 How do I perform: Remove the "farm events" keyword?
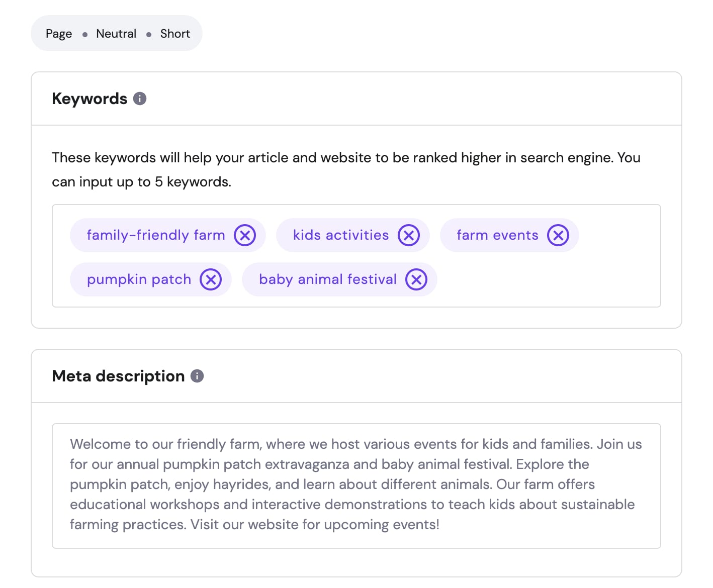[558, 235]
